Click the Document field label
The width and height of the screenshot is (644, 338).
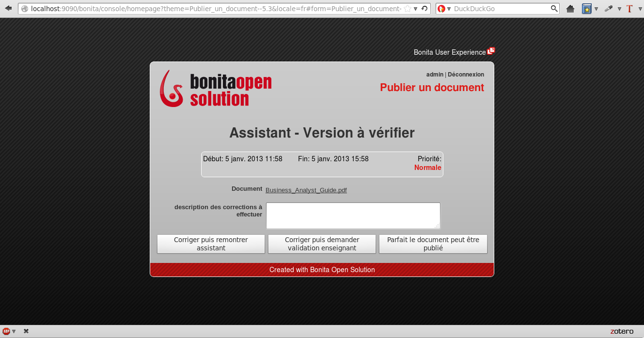pyautogui.click(x=247, y=189)
